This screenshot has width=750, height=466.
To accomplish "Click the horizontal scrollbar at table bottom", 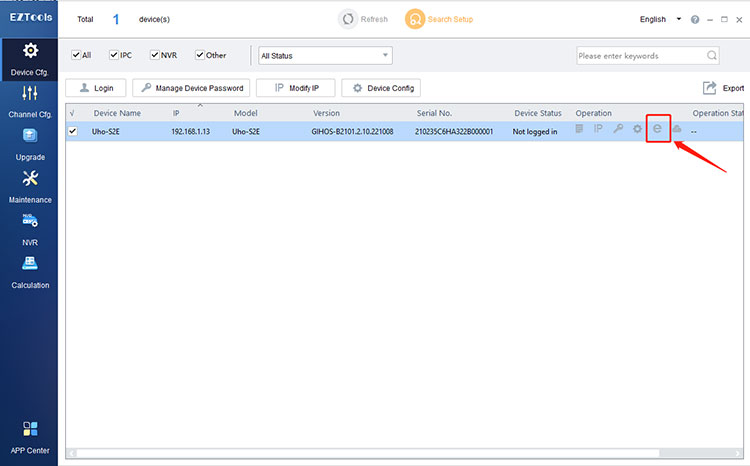I will click(368, 453).
